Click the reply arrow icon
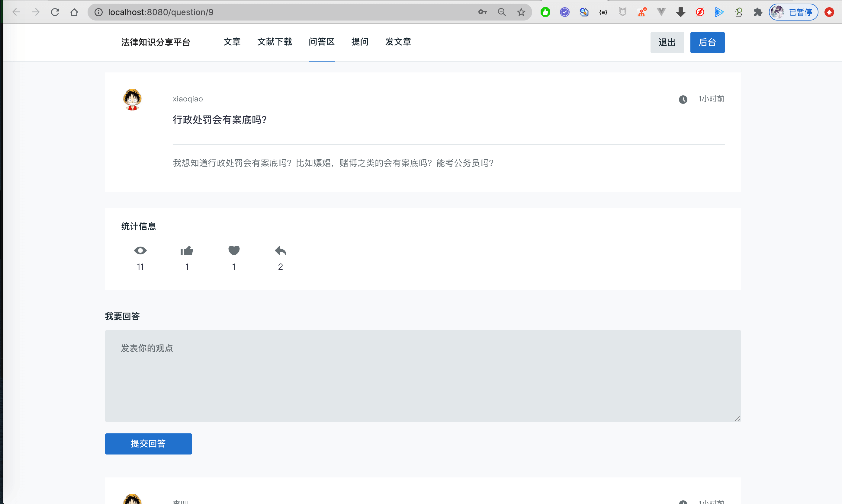This screenshot has height=504, width=842. [x=280, y=250]
